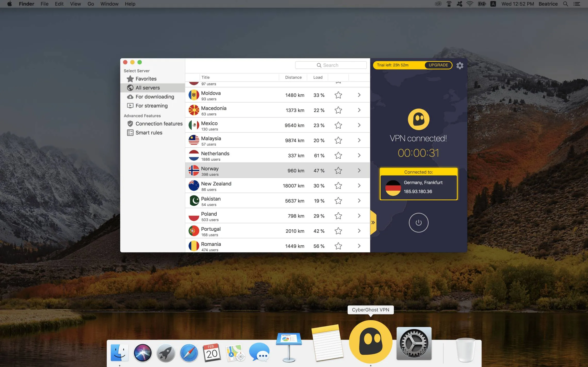Click the Germany flag in Connected panel

coord(393,188)
